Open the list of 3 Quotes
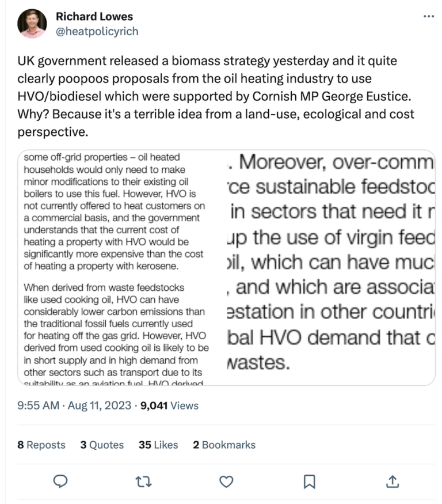Viewport: 442px width, 504px height. pyautogui.click(x=101, y=445)
